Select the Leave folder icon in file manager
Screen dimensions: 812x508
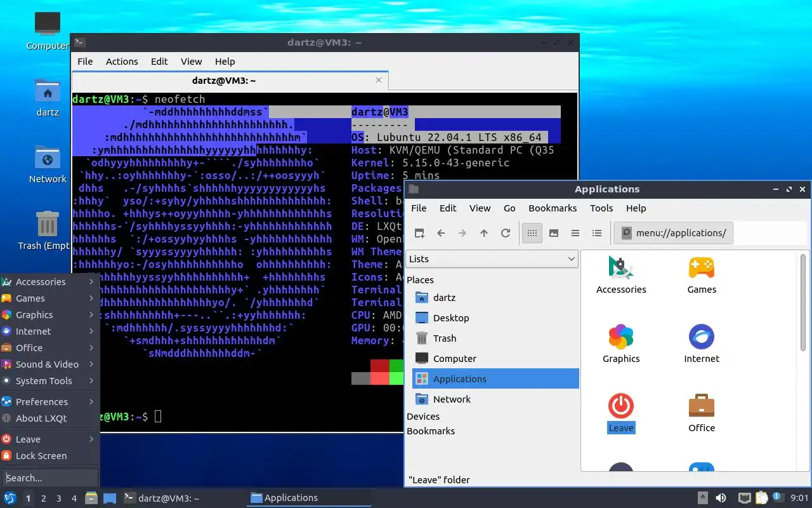(621, 413)
